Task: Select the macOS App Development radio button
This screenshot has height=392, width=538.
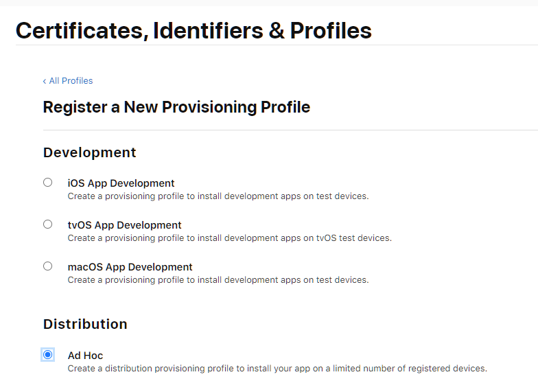Action: pyautogui.click(x=47, y=266)
